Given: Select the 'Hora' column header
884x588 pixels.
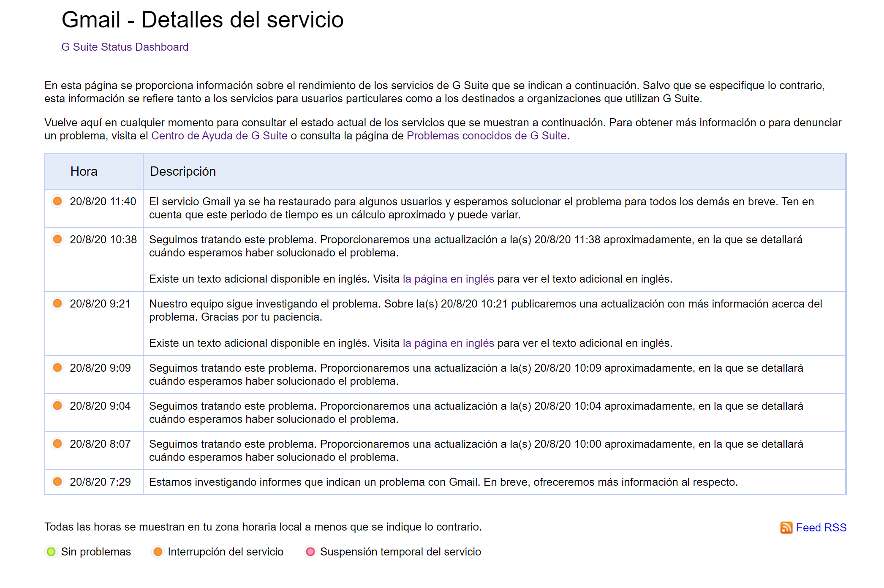Looking at the screenshot, I should click(x=94, y=171).
